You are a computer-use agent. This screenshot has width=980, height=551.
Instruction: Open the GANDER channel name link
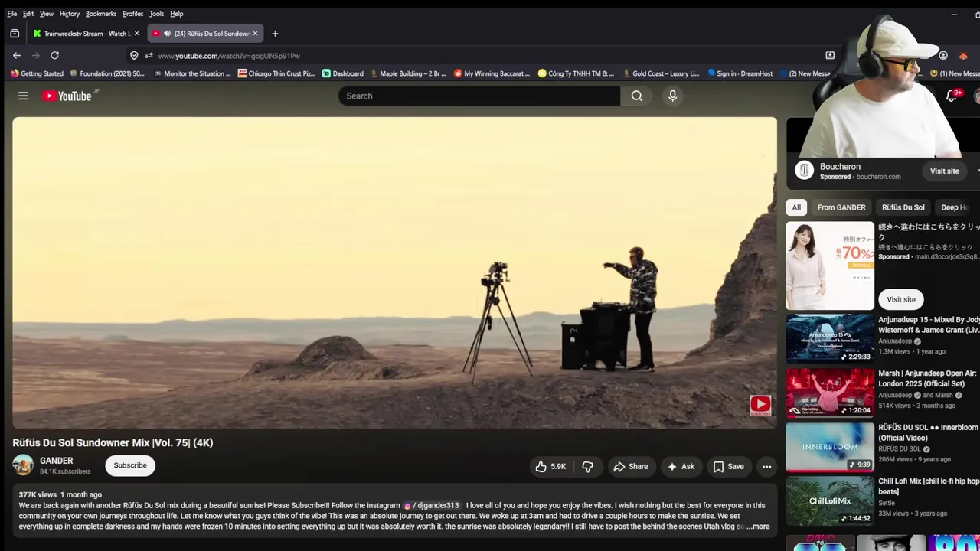(x=57, y=461)
